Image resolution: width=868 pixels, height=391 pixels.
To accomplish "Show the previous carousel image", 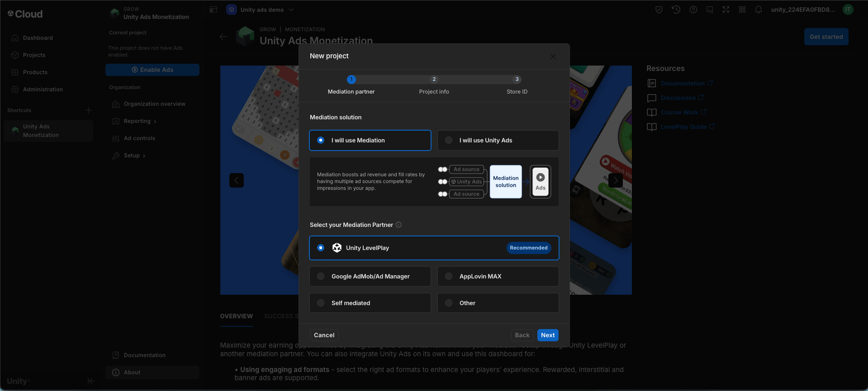I will tap(237, 180).
